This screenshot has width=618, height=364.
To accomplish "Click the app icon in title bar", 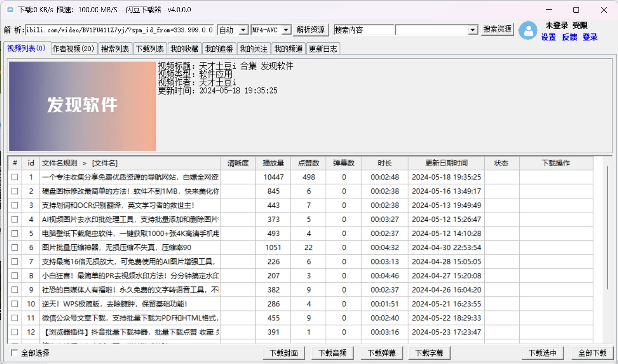I will click(10, 10).
